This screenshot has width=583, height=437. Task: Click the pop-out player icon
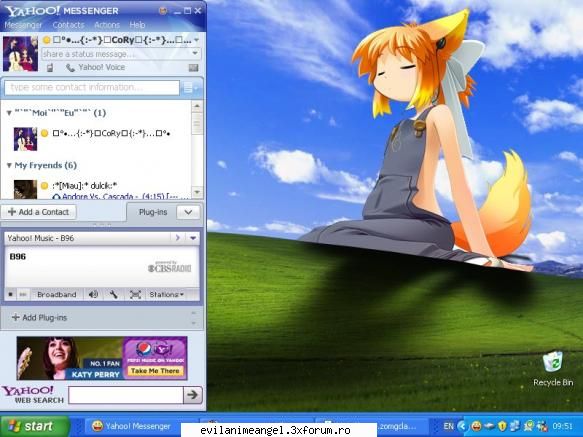tap(135, 295)
